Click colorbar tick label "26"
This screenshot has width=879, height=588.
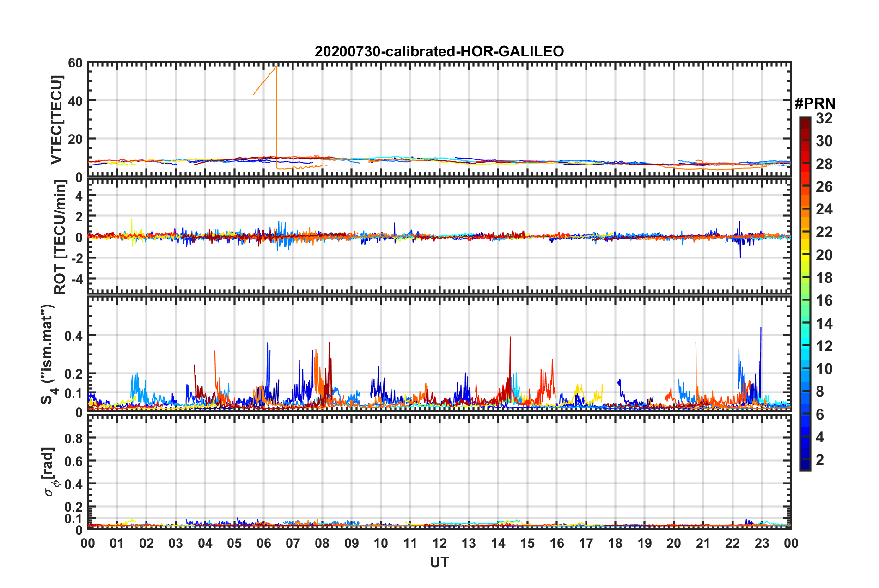[x=824, y=187]
